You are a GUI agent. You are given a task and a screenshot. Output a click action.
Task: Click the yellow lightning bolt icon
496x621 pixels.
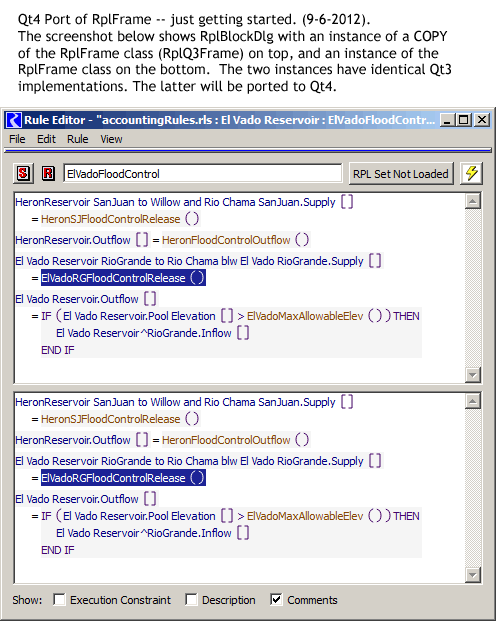tap(471, 173)
